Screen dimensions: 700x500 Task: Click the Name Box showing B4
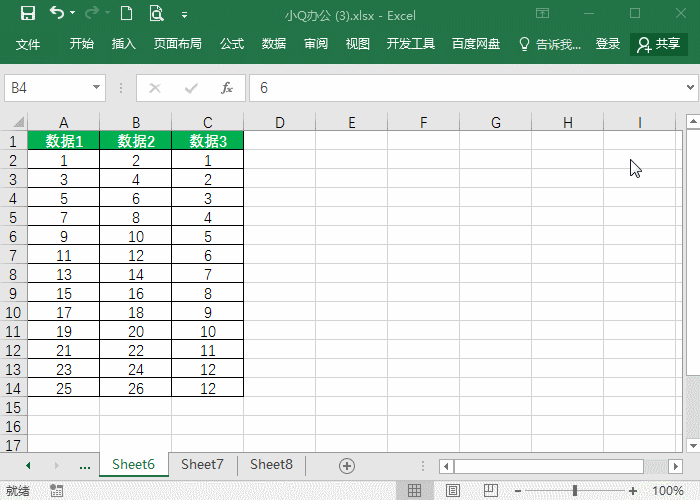coord(48,88)
